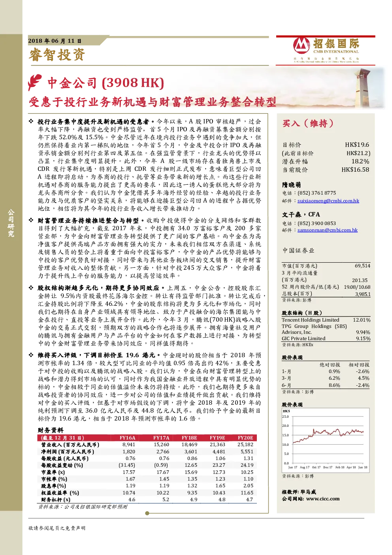Screen dimensions: 392x555
Task: Click phone number (852) 3900 0853
Action: [317, 224]
